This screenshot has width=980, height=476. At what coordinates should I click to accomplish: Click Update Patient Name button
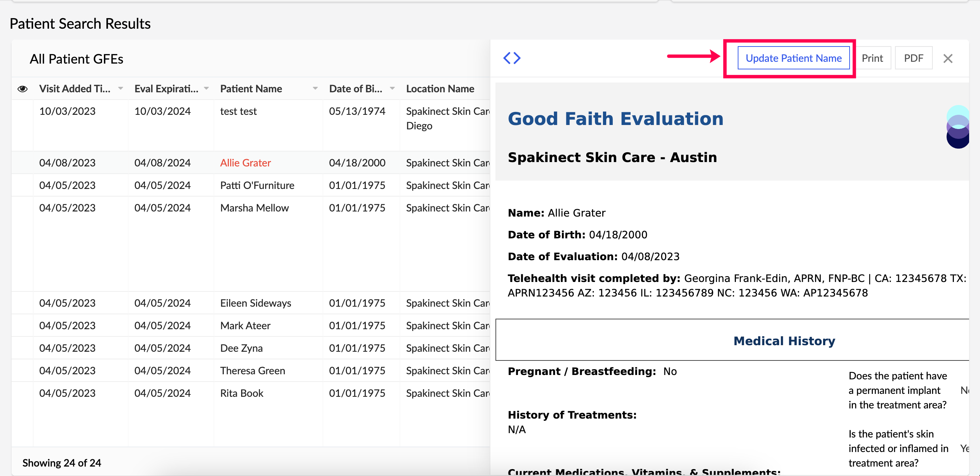coord(793,58)
